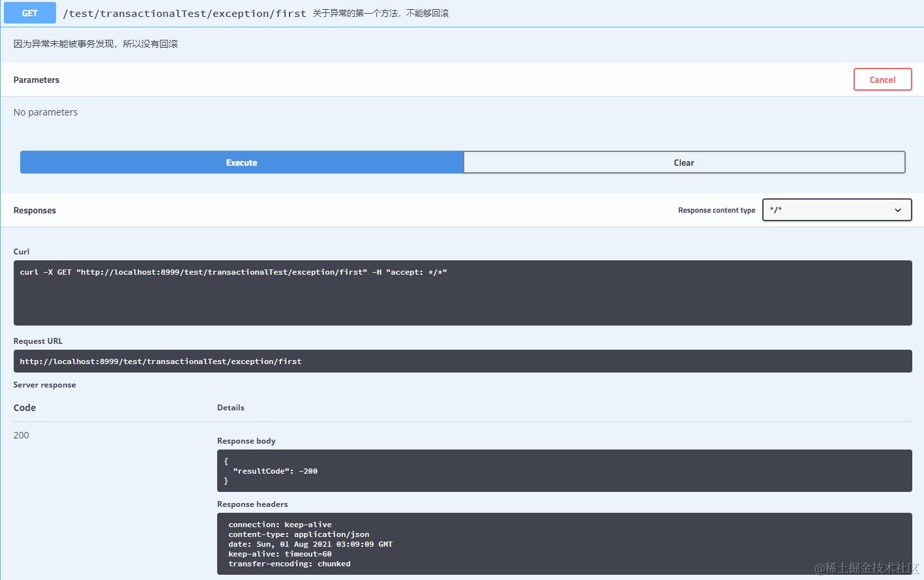The width and height of the screenshot is (924, 580).
Task: Click the Response content type label
Action: pyautogui.click(x=717, y=210)
